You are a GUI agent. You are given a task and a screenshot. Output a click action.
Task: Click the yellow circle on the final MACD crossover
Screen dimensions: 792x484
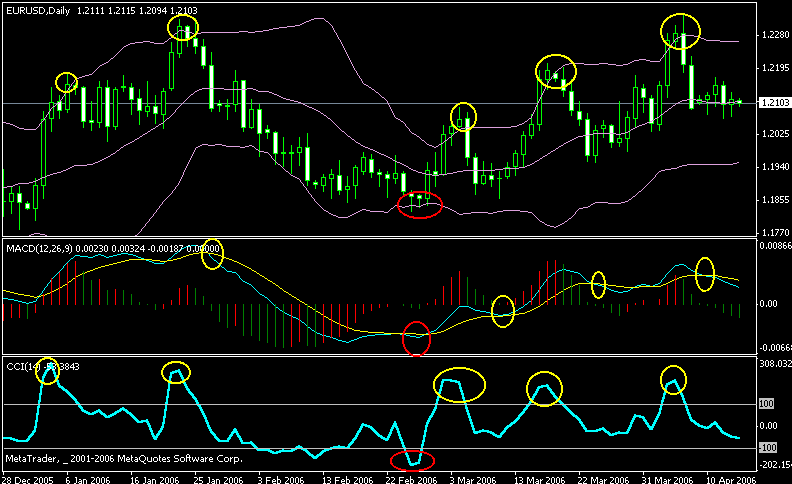705,274
